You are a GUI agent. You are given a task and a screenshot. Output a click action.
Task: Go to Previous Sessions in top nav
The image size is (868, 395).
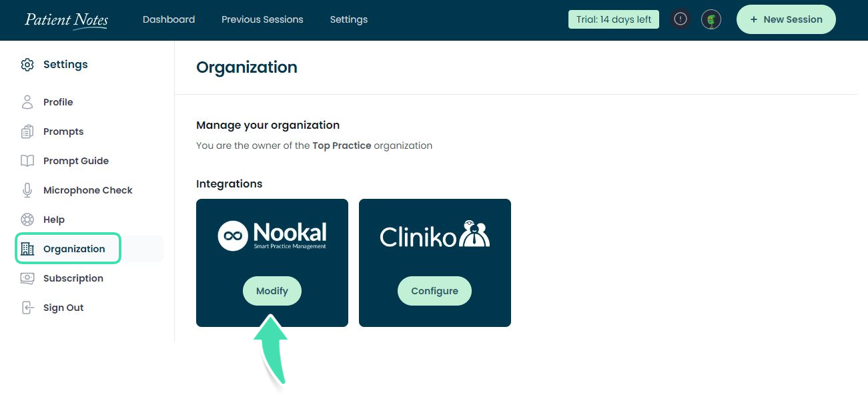tap(262, 19)
